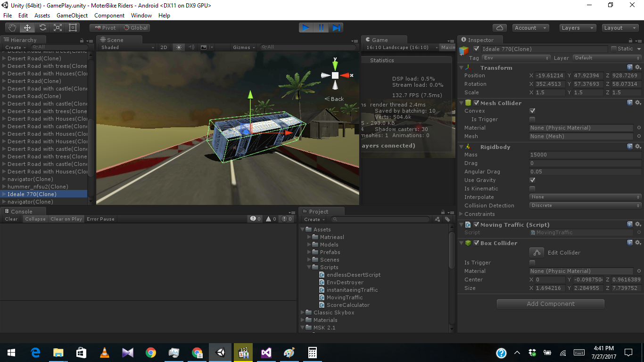Open the Interpolate dropdown

click(586, 197)
